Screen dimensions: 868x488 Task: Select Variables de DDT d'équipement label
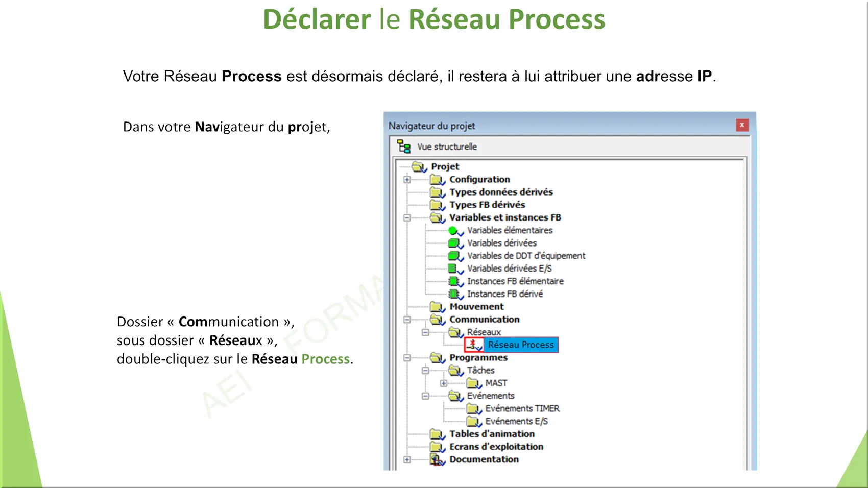pyautogui.click(x=526, y=256)
